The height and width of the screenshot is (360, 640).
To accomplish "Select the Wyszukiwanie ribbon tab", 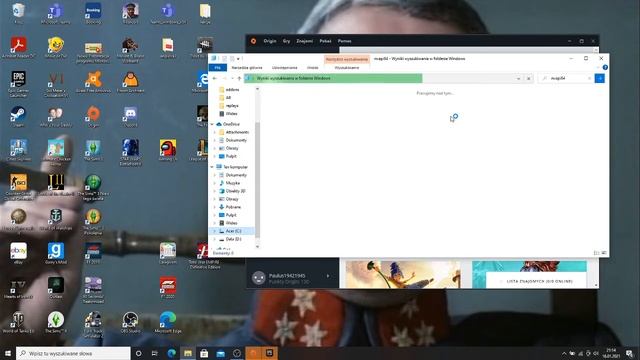I will 347,67.
